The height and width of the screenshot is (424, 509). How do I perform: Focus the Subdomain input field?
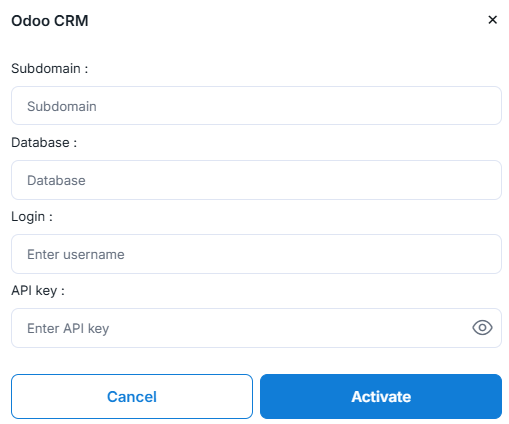coord(256,106)
